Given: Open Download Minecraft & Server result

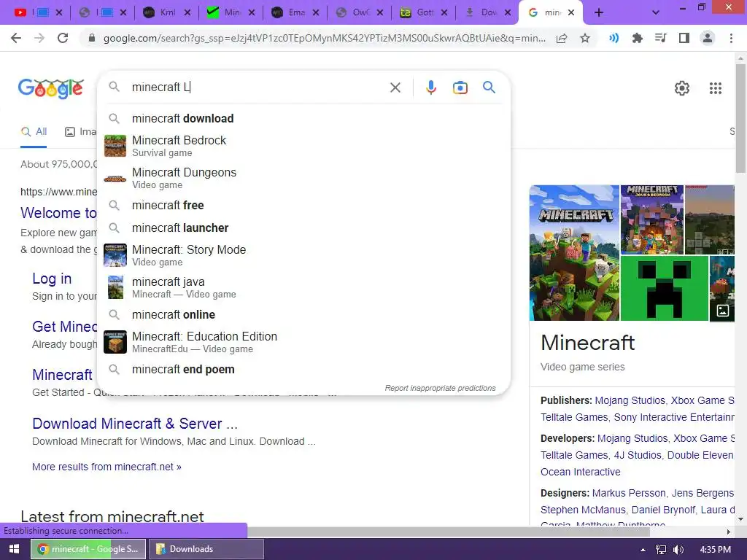Looking at the screenshot, I should 135,424.
